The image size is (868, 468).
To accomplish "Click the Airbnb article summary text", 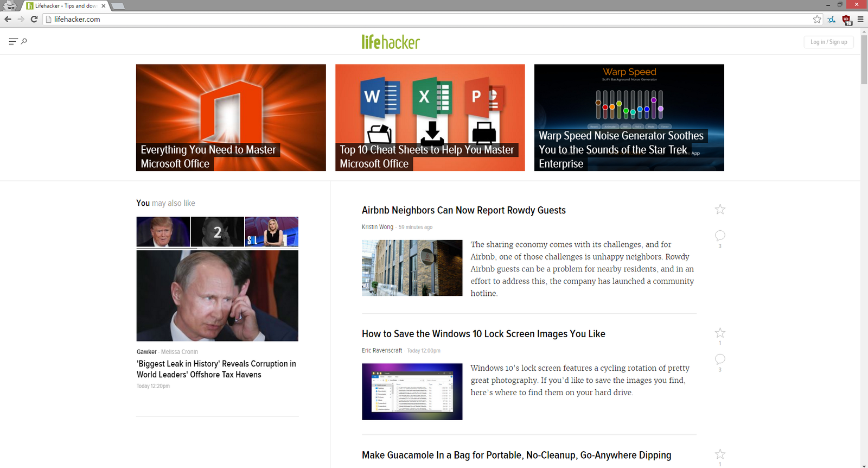I will point(582,269).
